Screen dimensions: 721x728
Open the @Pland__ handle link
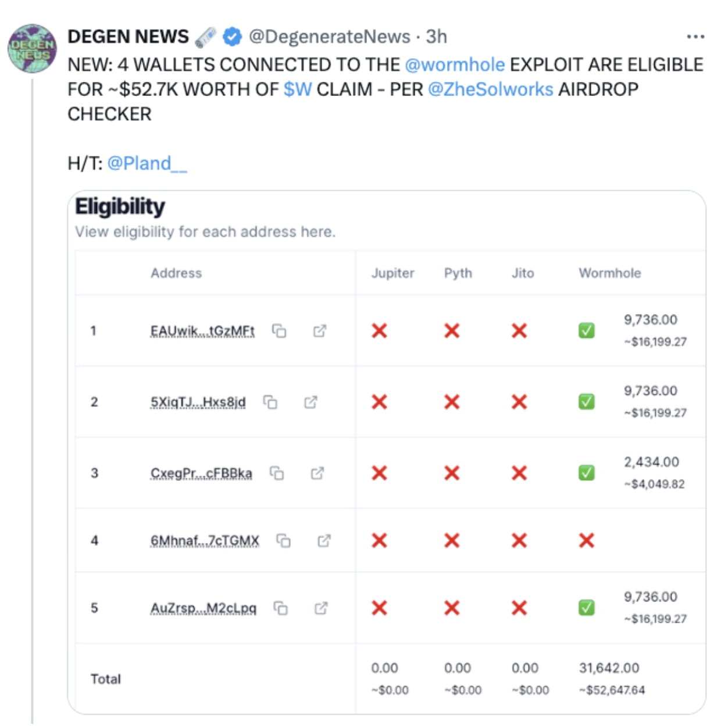tap(147, 163)
